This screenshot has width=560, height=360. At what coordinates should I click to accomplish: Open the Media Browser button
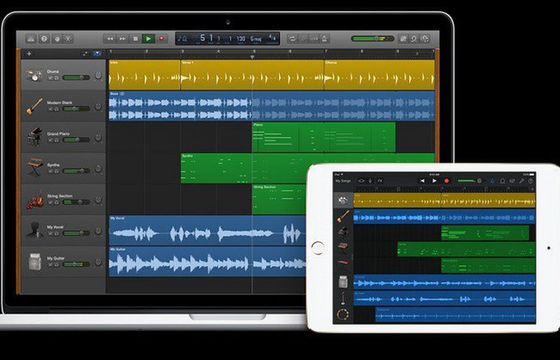click(x=425, y=39)
